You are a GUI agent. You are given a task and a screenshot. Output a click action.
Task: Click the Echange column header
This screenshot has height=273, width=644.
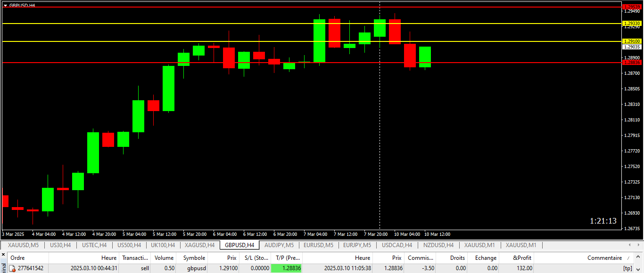483,258
